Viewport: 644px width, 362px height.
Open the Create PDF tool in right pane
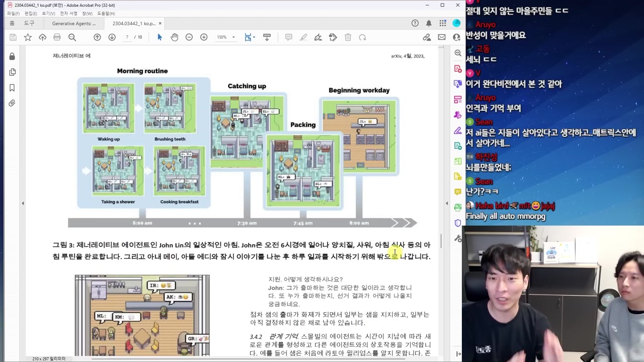click(x=458, y=69)
